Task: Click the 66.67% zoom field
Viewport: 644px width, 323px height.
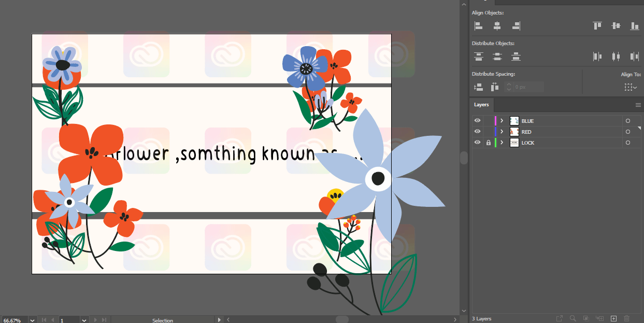Action: click(14, 320)
